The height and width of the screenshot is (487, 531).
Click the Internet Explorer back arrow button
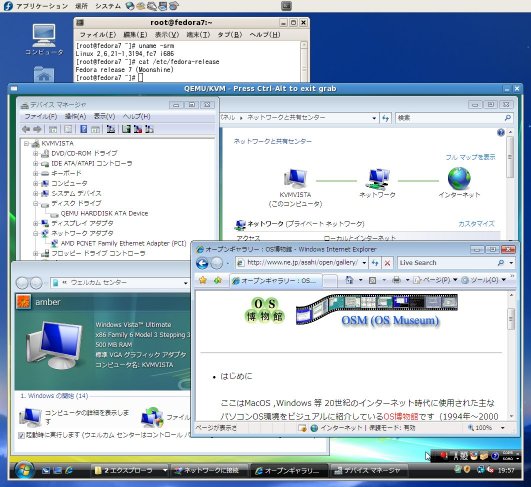click(x=202, y=263)
